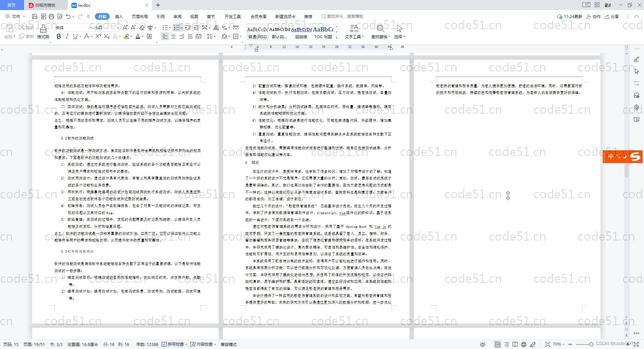644x349 pixels.
Task: Open the Review (审阅) tab
Action: (x=177, y=16)
